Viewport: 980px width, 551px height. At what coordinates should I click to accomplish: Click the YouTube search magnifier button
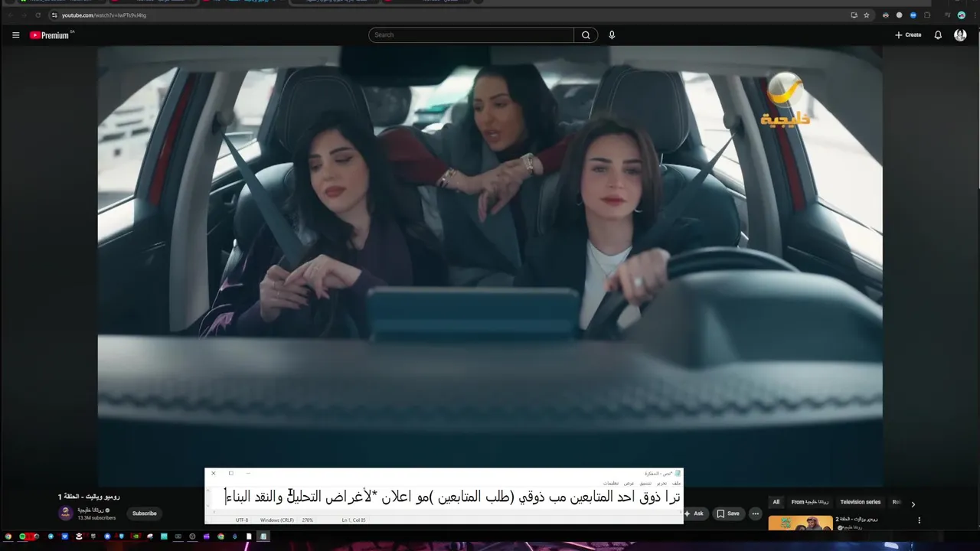(586, 35)
